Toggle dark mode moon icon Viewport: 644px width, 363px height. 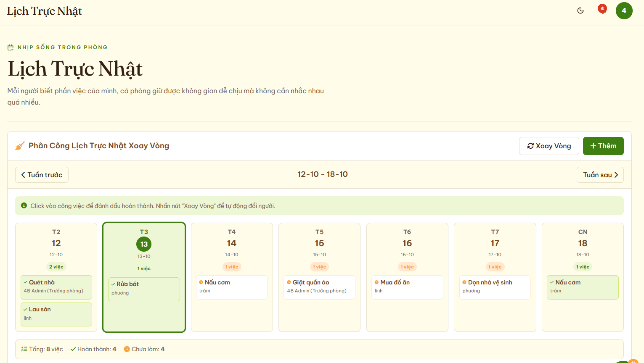click(580, 11)
